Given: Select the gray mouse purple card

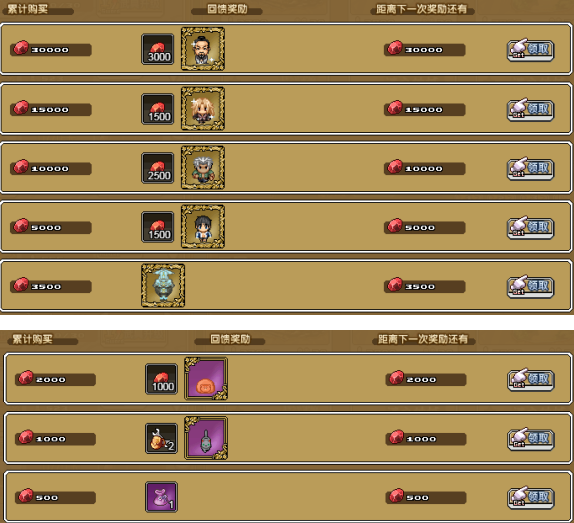Looking at the screenshot, I should tap(206, 438).
